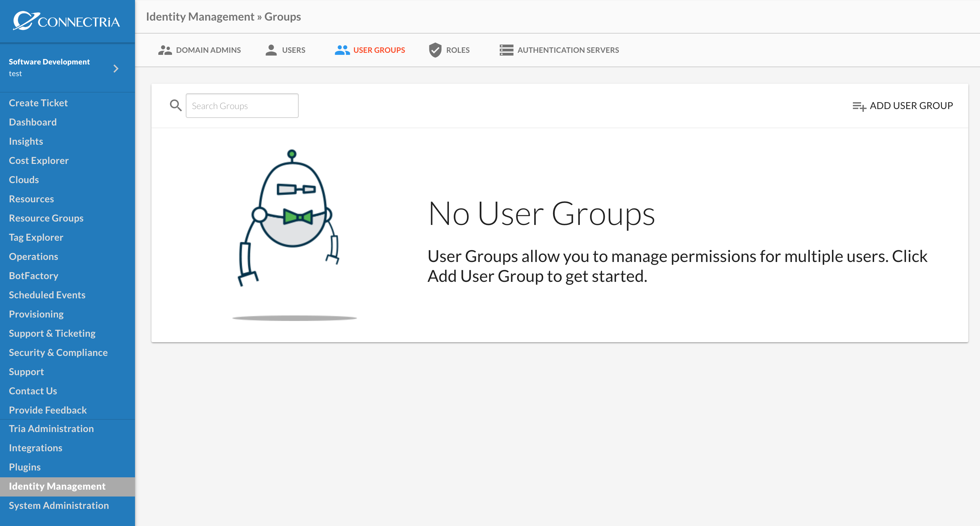Click the Connectria logo

pos(66,21)
